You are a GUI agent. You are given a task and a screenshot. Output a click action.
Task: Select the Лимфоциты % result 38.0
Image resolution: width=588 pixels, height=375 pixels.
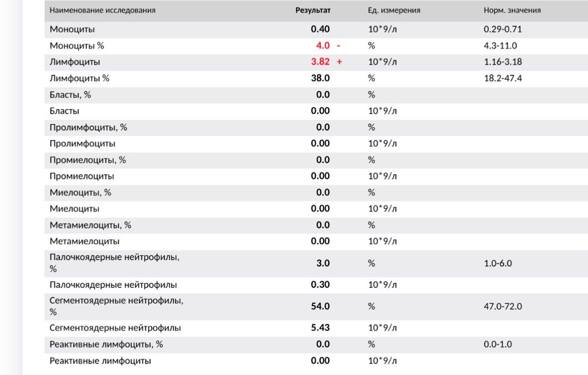tap(320, 78)
